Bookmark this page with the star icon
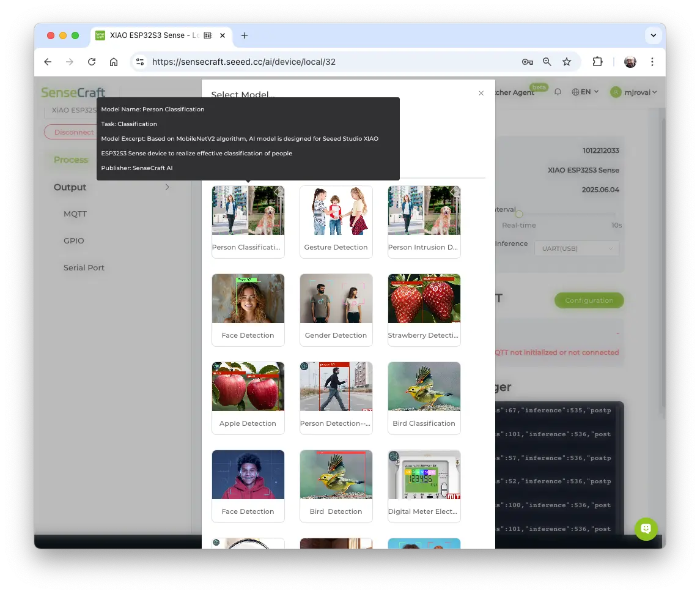Image resolution: width=700 pixels, height=594 pixels. (x=567, y=62)
